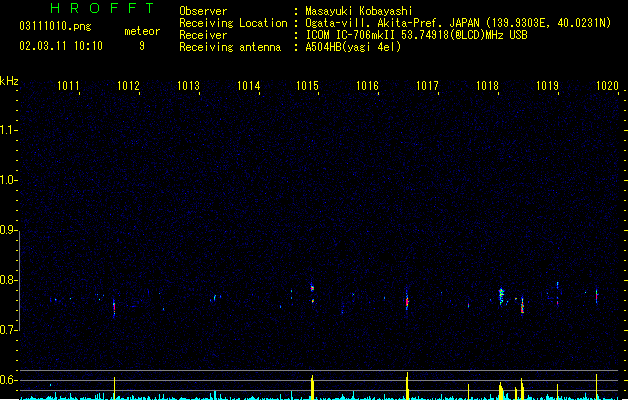This screenshot has width=629, height=400.
Task: Click the 1016 time axis label
Action: pos(367,86)
